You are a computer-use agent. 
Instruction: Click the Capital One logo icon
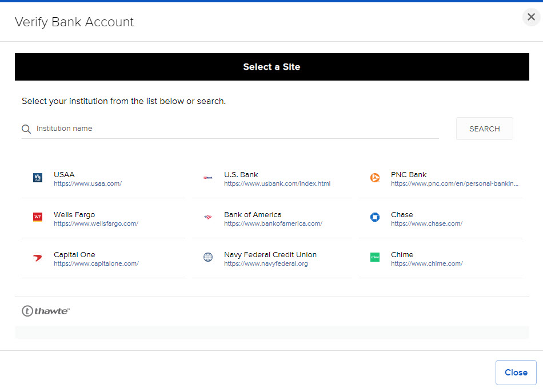click(x=38, y=258)
